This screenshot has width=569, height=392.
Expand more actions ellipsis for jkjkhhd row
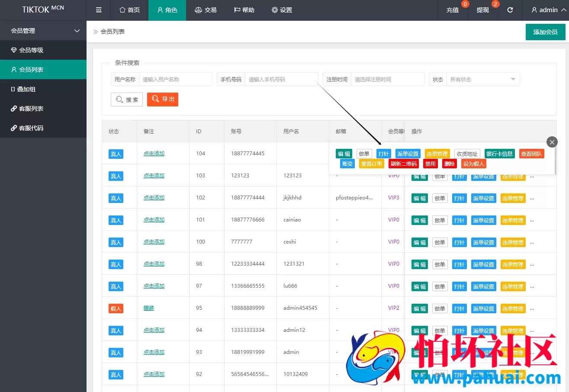[532, 198]
